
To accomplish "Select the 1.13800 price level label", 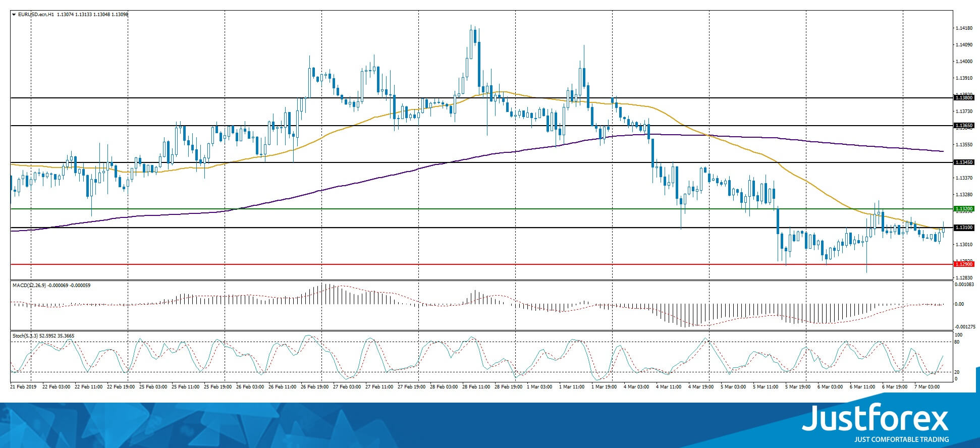I will click(964, 98).
